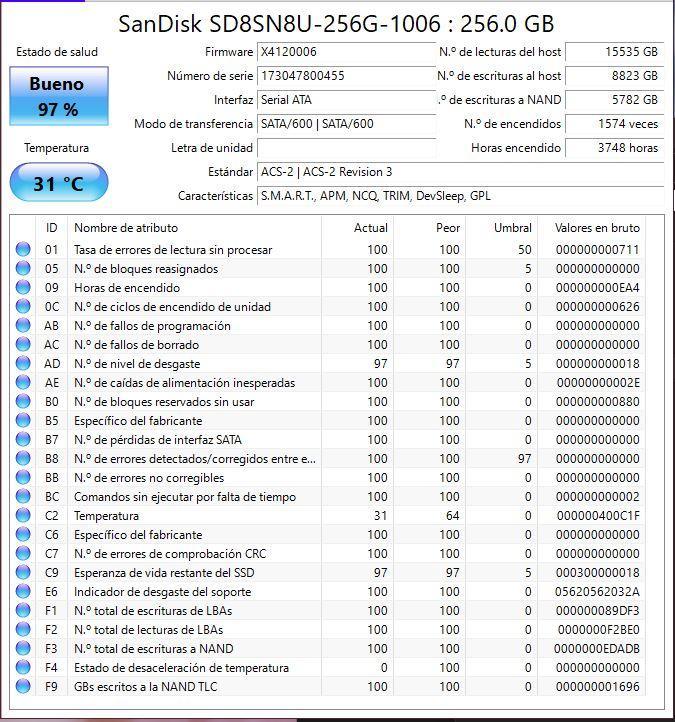Click status icon for F2 lecturas de LBAs
This screenshot has height=722, width=675.
23,629
